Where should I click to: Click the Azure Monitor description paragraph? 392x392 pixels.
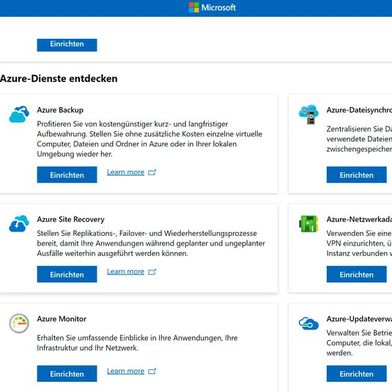(137, 343)
